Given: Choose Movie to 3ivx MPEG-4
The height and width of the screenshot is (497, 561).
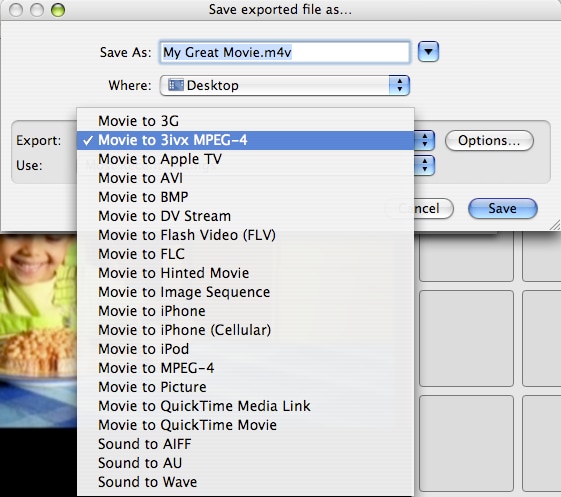Looking at the screenshot, I should tap(245, 140).
